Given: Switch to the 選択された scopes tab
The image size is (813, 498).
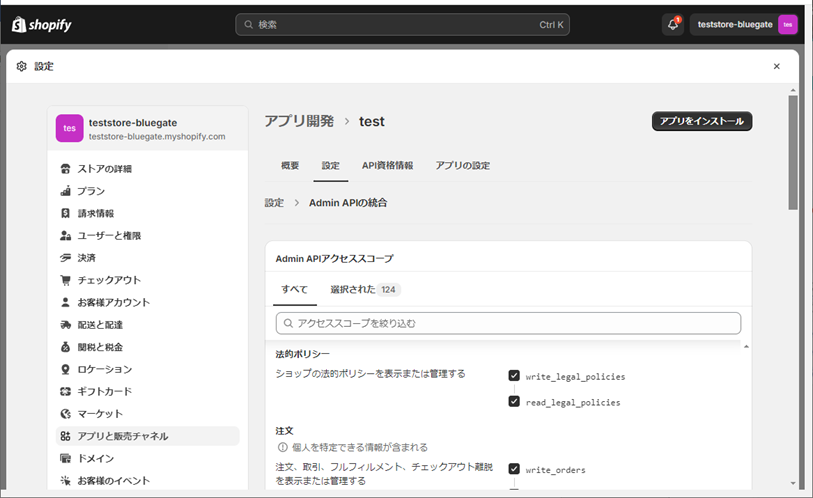Looking at the screenshot, I should pyautogui.click(x=364, y=289).
